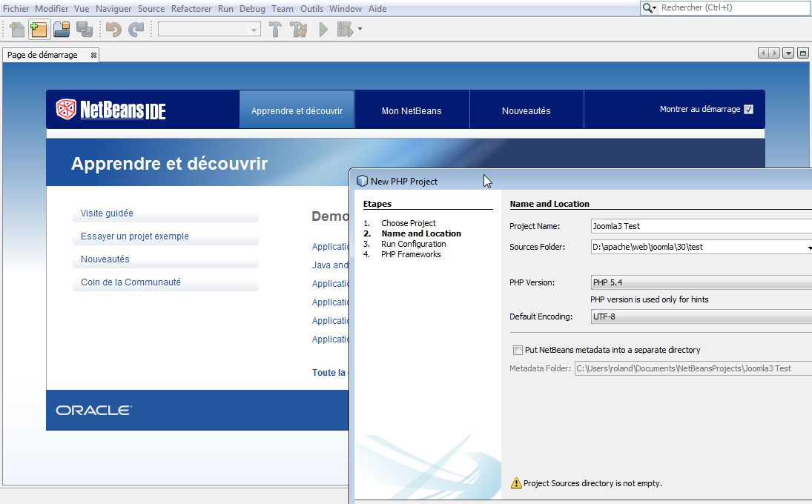Click the New Project toolbar icon

coord(39,30)
